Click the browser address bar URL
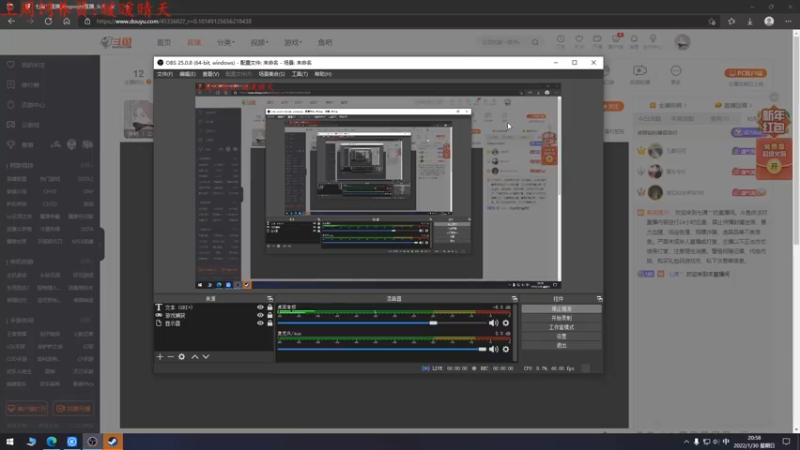This screenshot has height=450, width=800. tap(173, 21)
